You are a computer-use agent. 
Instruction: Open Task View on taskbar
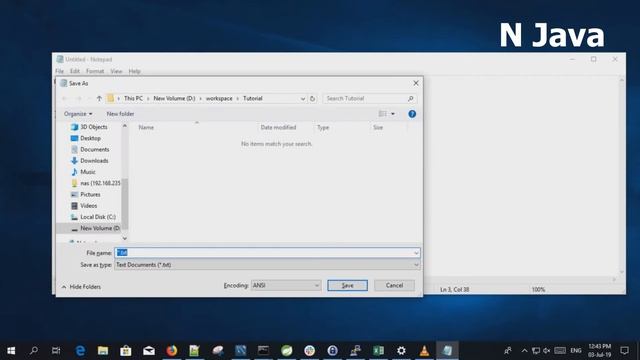[x=56, y=351]
